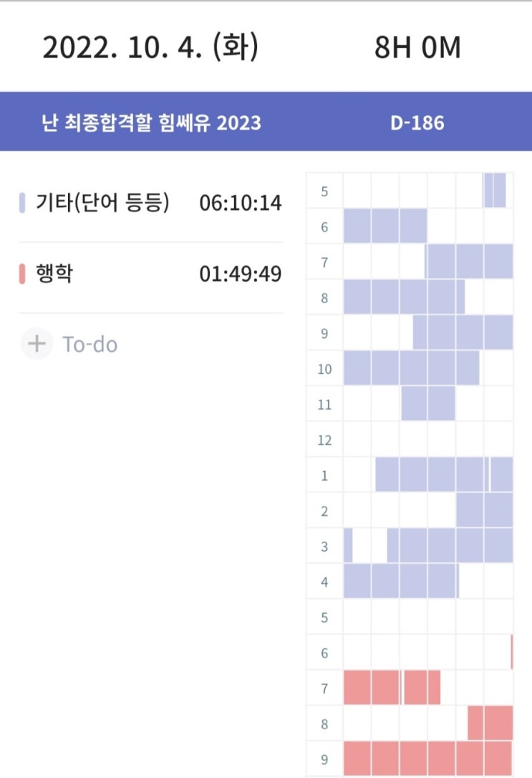Select the red block in the 8 o'clock row after 7
This screenshot has height=778, width=532.
(x=490, y=723)
